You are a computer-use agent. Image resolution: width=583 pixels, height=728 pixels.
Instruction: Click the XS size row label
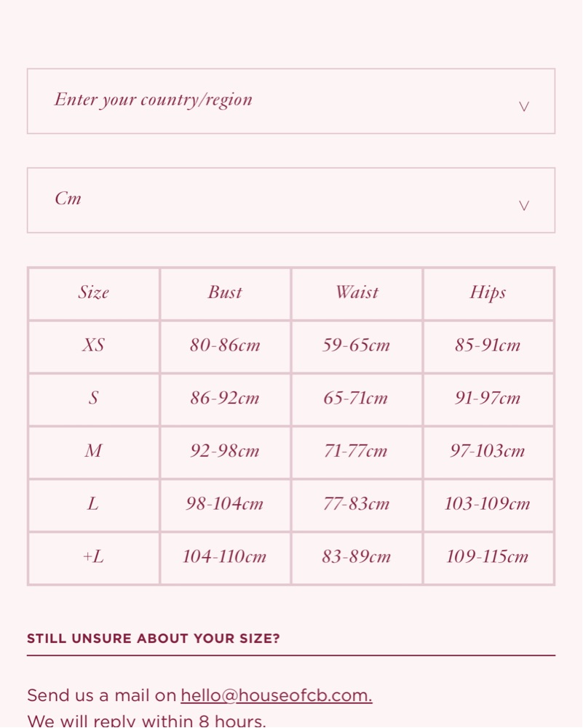[x=94, y=346]
